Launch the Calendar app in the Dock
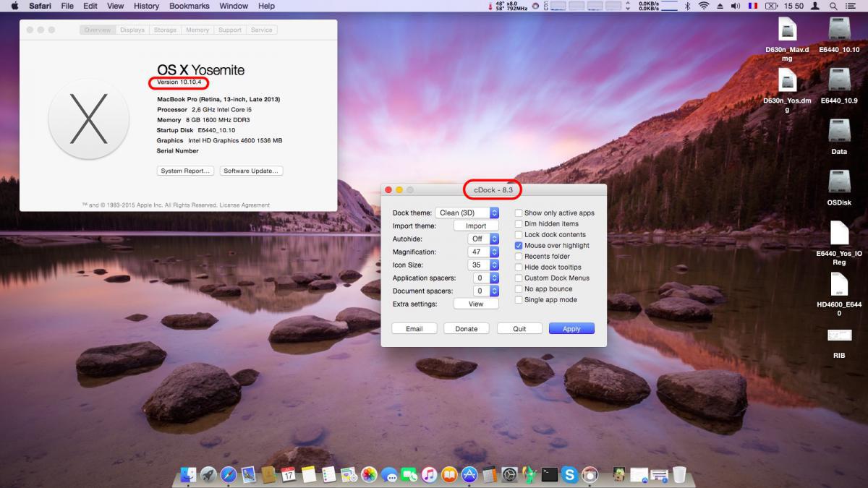Screen dimensions: 868x488 (289, 476)
